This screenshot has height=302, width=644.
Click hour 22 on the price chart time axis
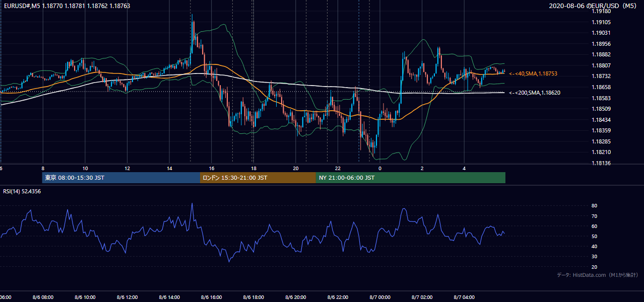[x=338, y=169]
